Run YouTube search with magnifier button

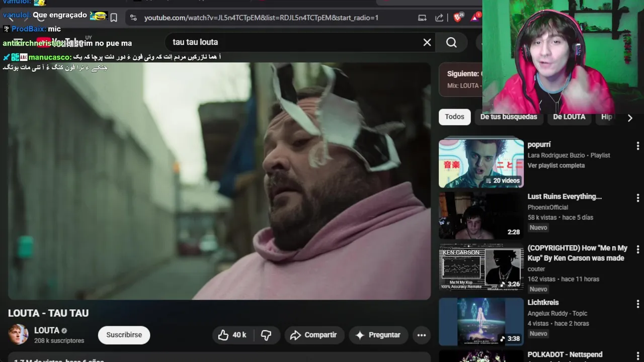tap(451, 42)
